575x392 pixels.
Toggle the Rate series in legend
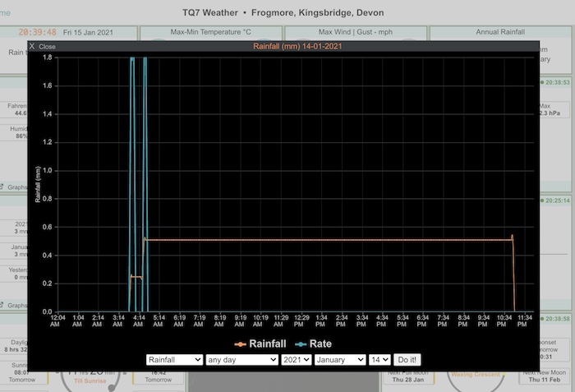pyautogui.click(x=313, y=344)
